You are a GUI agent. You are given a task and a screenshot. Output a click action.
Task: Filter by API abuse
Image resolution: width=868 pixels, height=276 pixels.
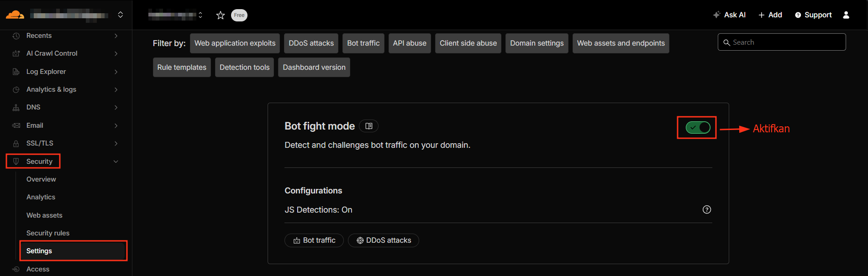coord(410,43)
